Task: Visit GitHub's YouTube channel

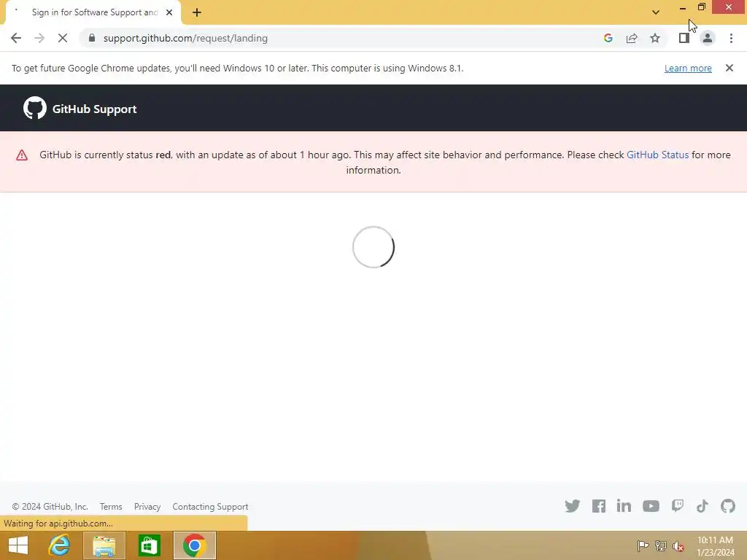Action: coord(651,506)
